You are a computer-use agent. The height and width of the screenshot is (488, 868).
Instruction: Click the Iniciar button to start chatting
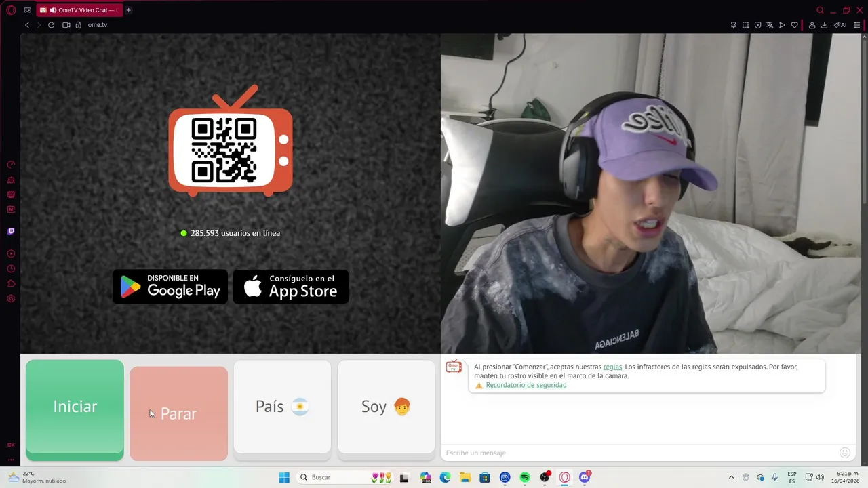[x=75, y=410]
